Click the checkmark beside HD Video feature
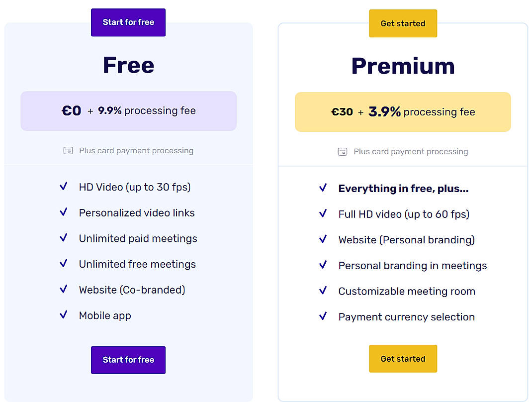Screen dimensions: 532x407 coord(64,187)
